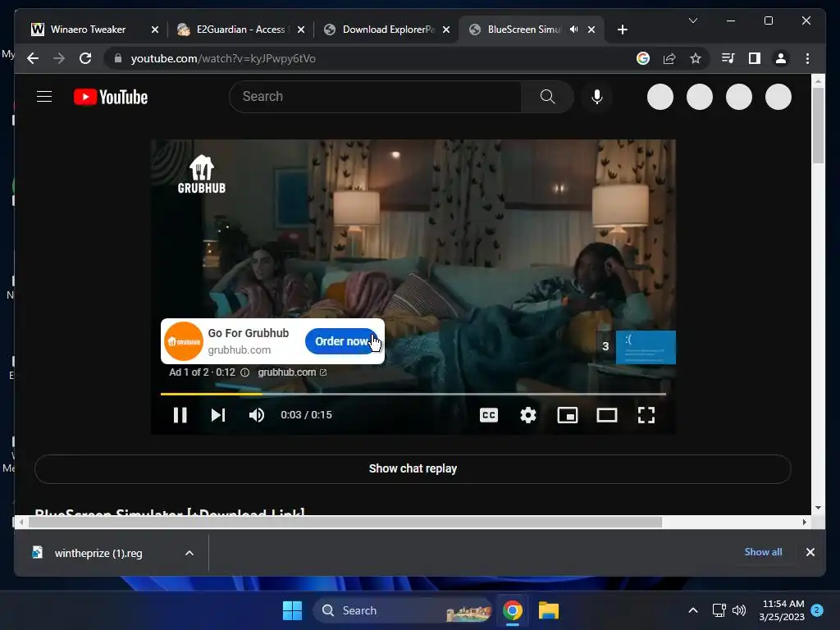Go to the YouTube home logo
This screenshot has width=840, height=630.
point(111,97)
